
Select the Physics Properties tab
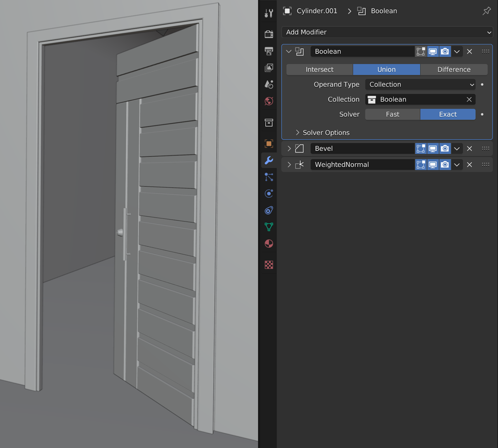pyautogui.click(x=268, y=194)
